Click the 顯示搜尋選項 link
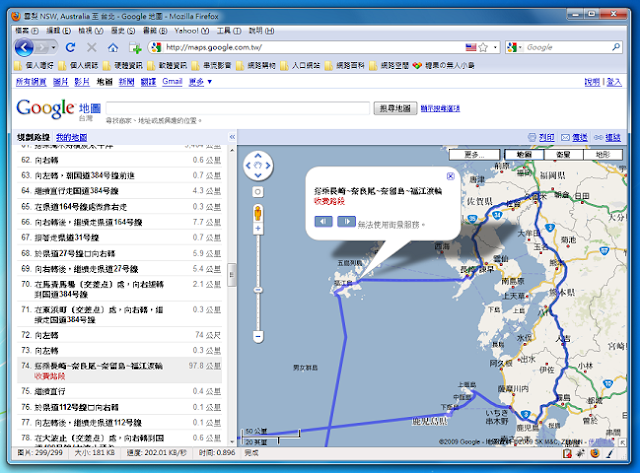Viewport: 640px width, 473px height. point(440,109)
